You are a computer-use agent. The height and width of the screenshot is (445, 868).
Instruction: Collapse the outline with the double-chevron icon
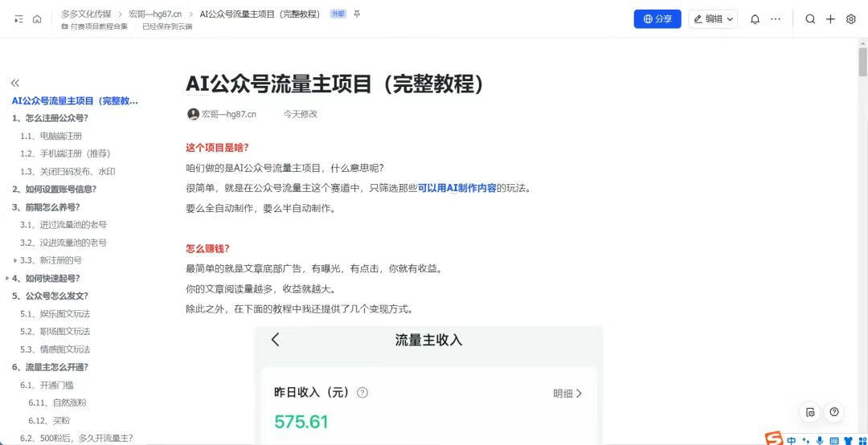(15, 83)
